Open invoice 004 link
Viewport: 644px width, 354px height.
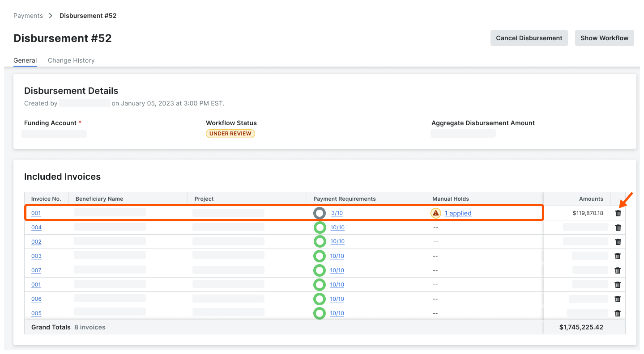click(36, 228)
